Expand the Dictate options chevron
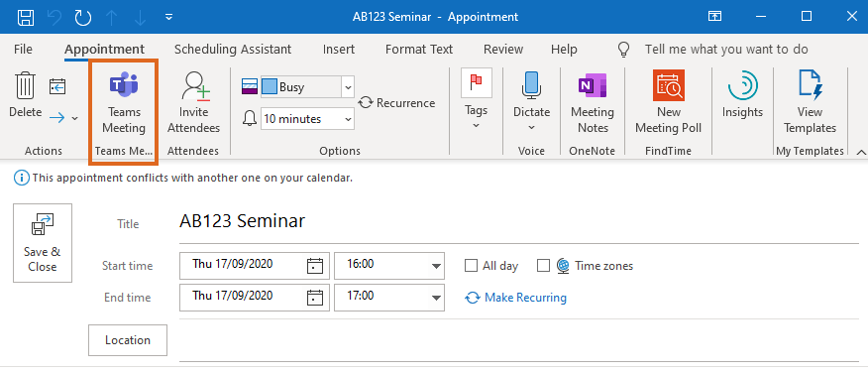 point(531,128)
